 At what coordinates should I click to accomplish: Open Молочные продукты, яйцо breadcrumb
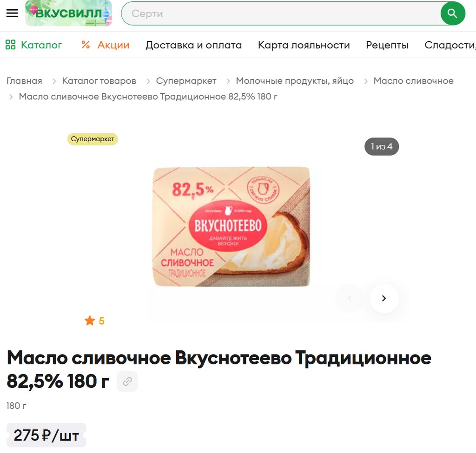[x=295, y=81]
